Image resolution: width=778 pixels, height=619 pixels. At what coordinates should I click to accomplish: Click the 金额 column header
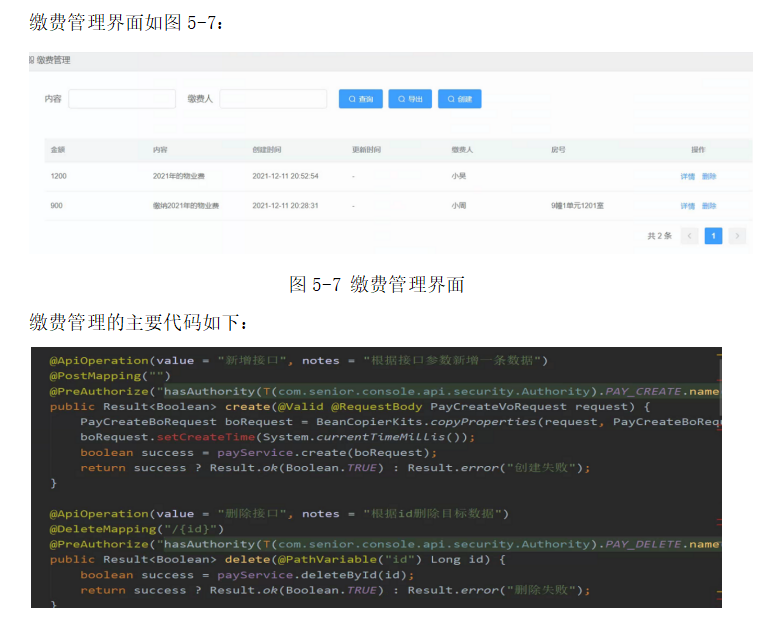tap(58, 149)
